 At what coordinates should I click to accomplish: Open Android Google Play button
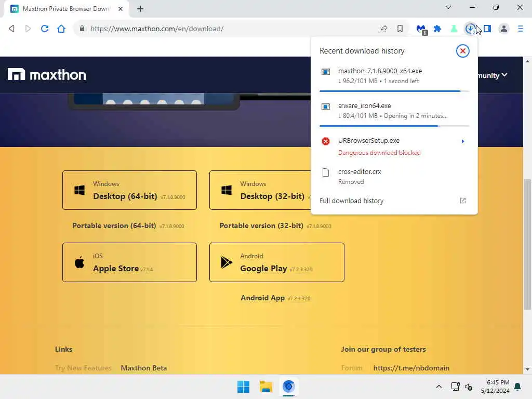click(x=277, y=262)
